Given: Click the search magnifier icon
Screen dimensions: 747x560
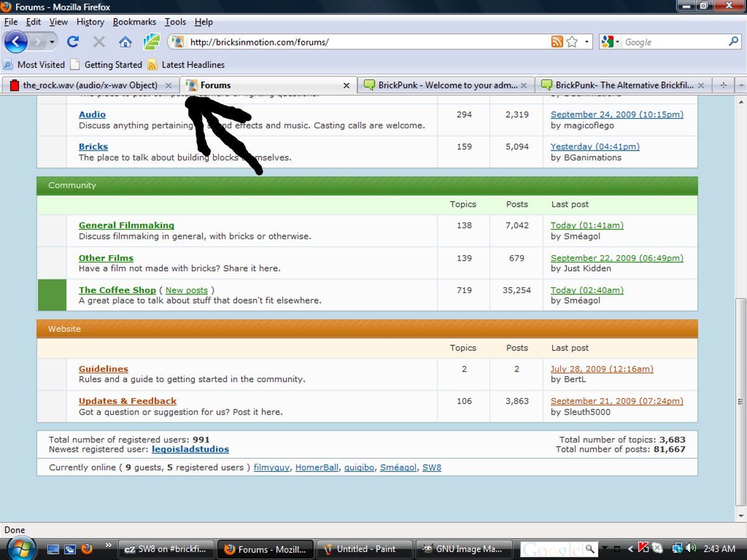Looking at the screenshot, I should point(733,42).
